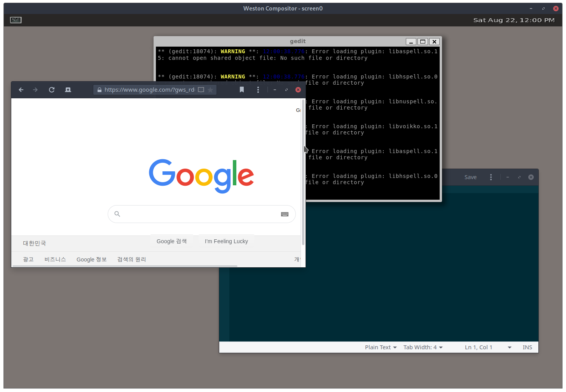Open a new tab in the browser
The width and height of the screenshot is (566, 392).
[68, 90]
